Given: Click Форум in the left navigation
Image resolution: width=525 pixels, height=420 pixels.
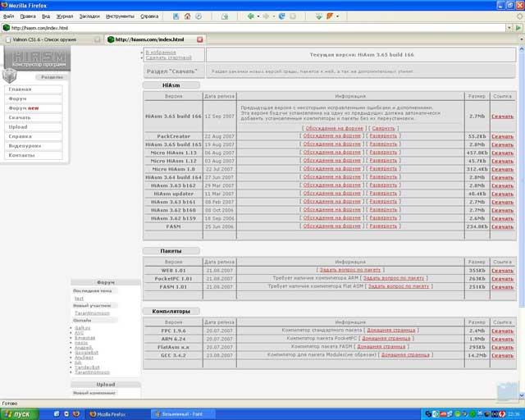Looking at the screenshot, I should [x=19, y=98].
